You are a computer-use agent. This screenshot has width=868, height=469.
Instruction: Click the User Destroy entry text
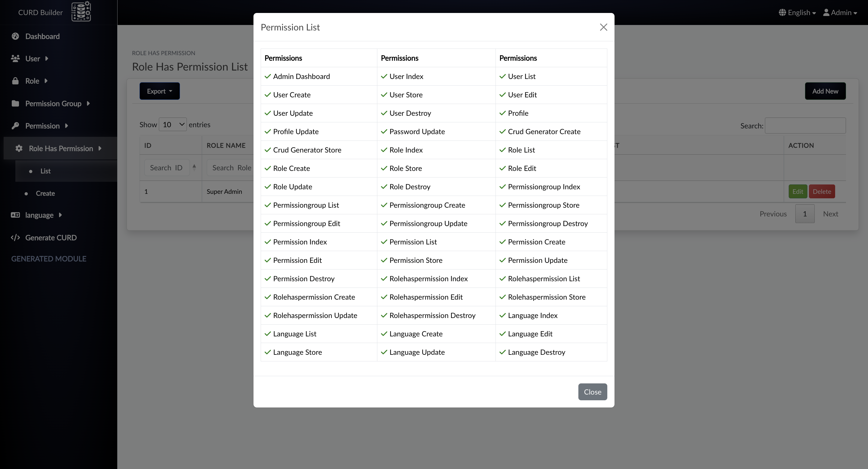[410, 113]
